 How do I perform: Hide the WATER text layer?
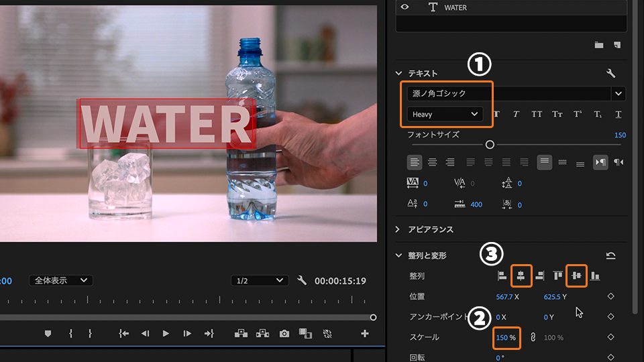coord(405,7)
